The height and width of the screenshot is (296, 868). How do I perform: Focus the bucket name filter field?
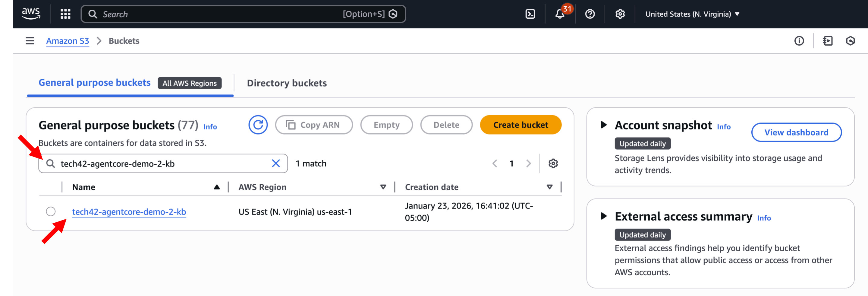coord(163,163)
